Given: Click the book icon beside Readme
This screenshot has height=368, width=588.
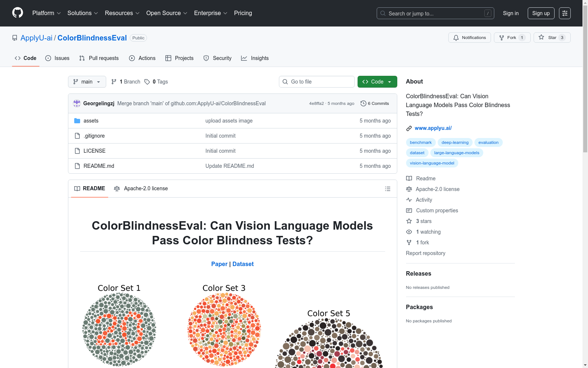Looking at the screenshot, I should point(409,178).
